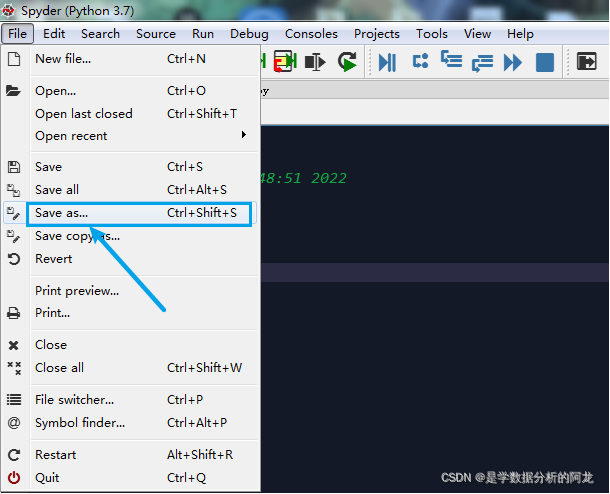Open the Tools menu
610x494 pixels.
(x=432, y=34)
